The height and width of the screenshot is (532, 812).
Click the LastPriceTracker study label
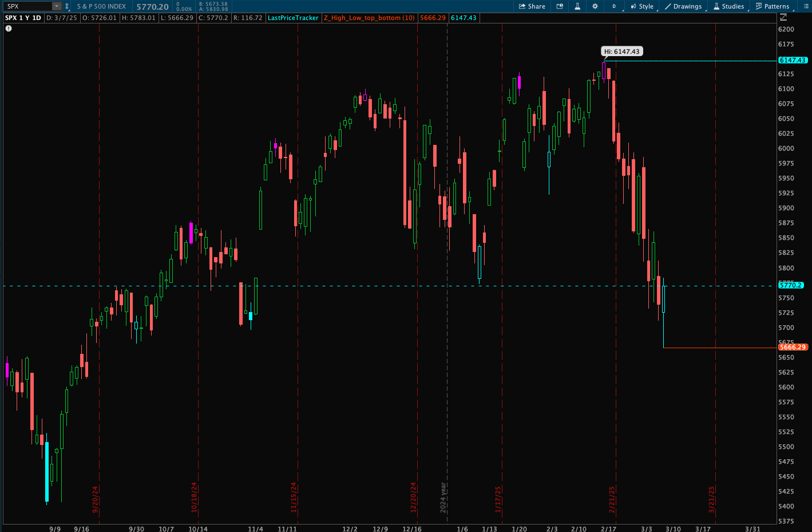coord(293,18)
